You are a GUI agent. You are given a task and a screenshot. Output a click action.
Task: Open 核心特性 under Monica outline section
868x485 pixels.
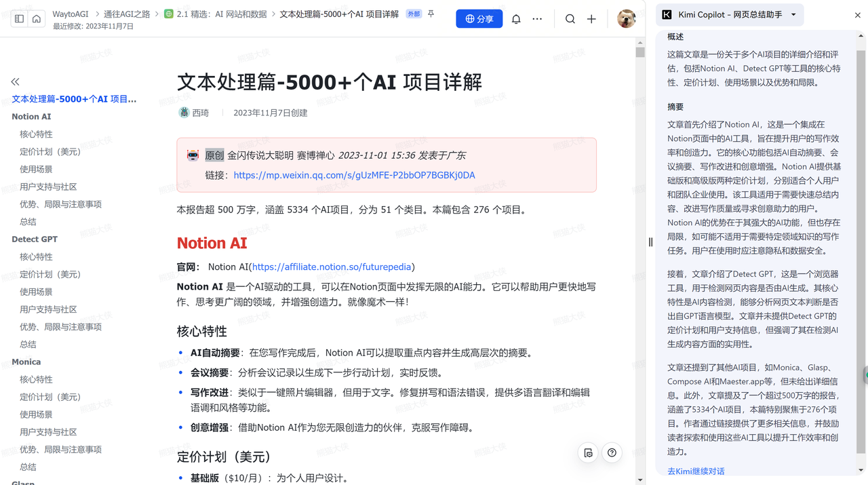pyautogui.click(x=36, y=380)
